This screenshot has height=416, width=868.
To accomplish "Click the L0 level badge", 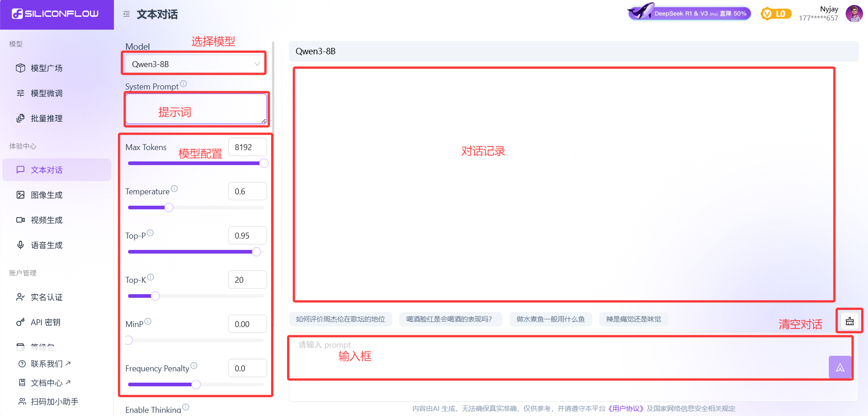I will (776, 14).
